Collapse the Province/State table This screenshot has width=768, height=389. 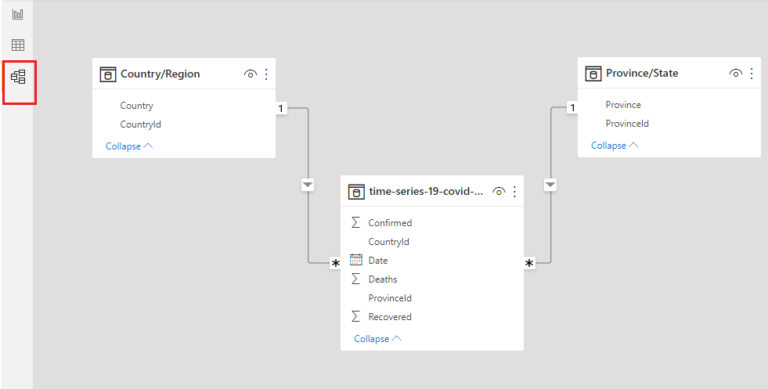pos(615,146)
